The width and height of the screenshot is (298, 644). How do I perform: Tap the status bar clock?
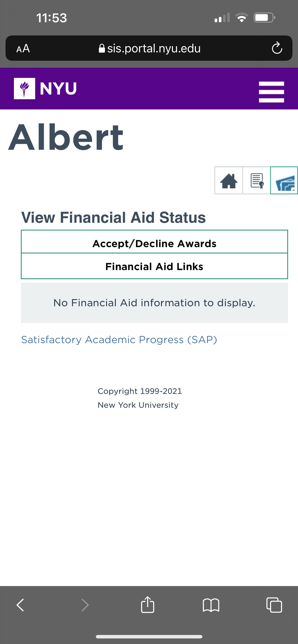[x=52, y=18]
